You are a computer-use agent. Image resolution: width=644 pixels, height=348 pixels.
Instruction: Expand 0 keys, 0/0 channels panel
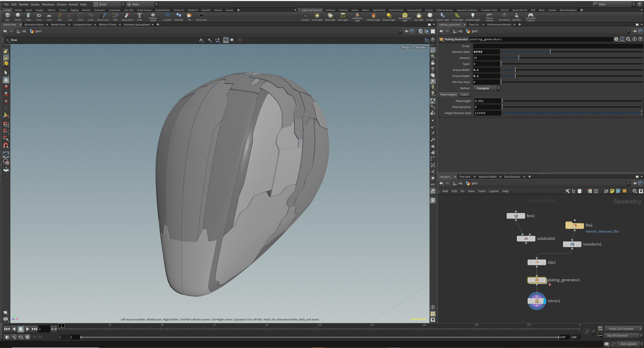(x=623, y=329)
